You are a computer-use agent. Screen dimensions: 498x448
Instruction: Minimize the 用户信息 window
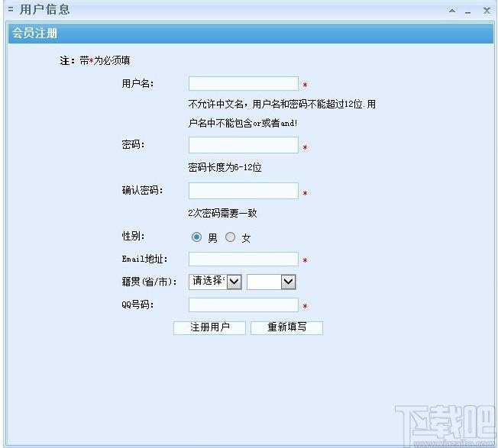point(467,12)
